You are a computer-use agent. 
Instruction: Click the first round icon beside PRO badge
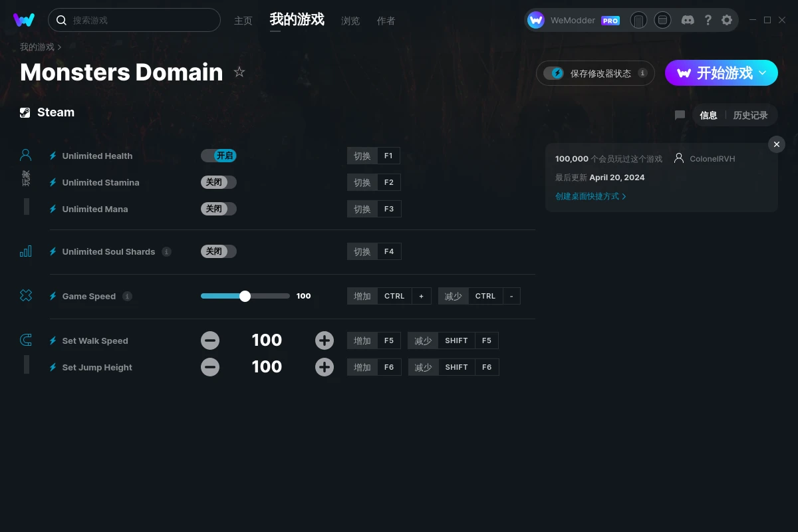[x=638, y=20]
